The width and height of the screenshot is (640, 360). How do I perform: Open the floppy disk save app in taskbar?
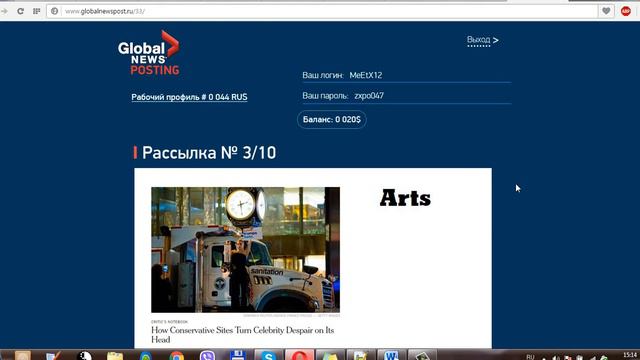(x=238, y=356)
